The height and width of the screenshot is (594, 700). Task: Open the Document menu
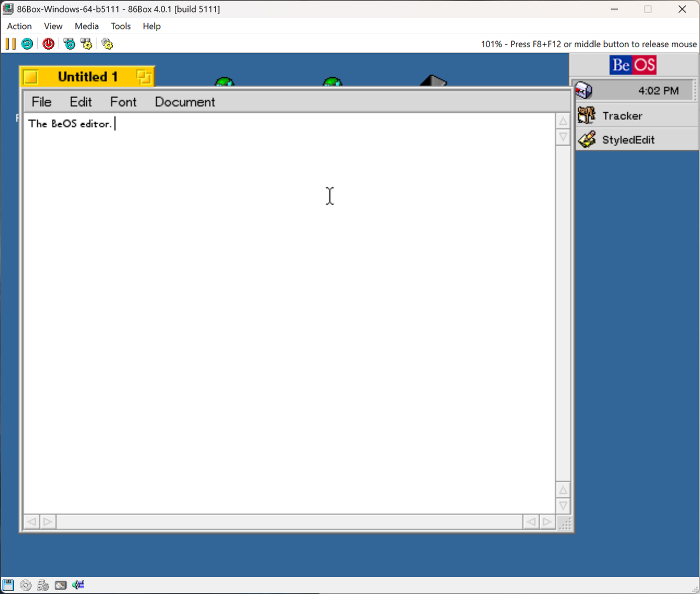(184, 102)
